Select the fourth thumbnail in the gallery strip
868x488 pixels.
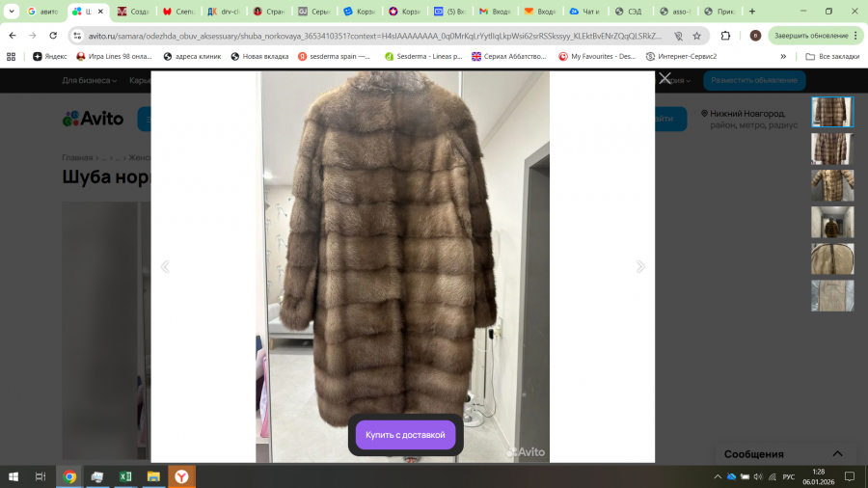coord(831,222)
